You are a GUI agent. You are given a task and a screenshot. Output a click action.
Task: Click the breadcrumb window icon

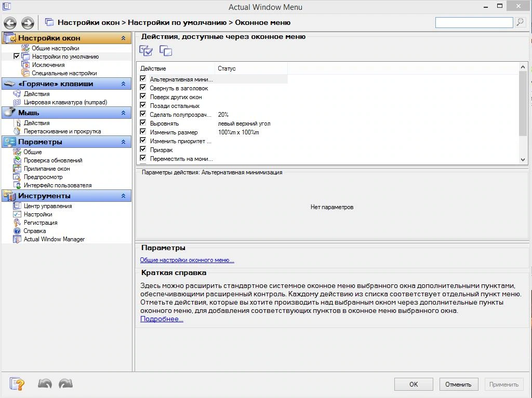tap(49, 22)
